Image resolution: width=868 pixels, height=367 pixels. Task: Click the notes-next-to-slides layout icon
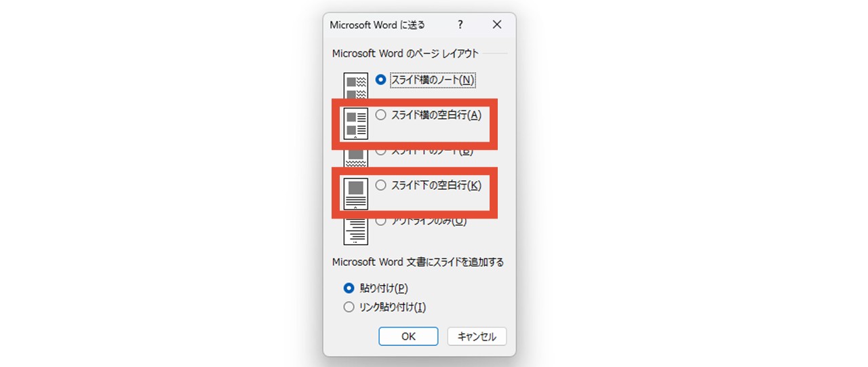[356, 85]
